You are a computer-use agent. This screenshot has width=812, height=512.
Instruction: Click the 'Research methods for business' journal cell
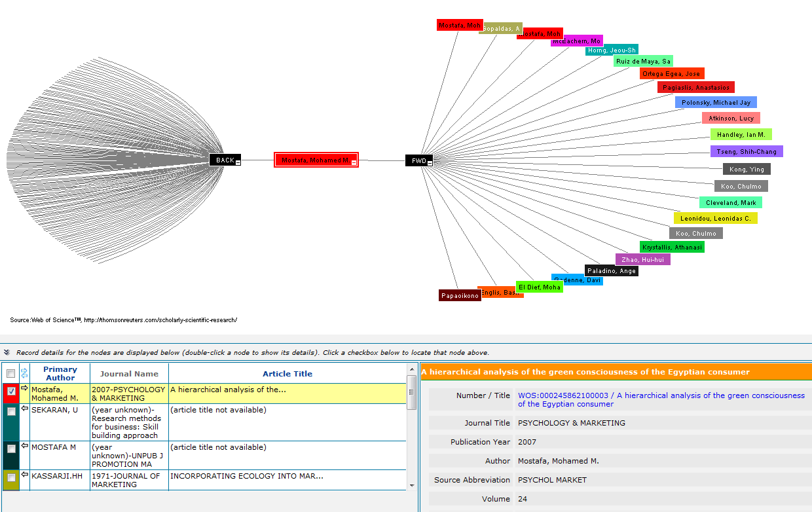pos(129,422)
